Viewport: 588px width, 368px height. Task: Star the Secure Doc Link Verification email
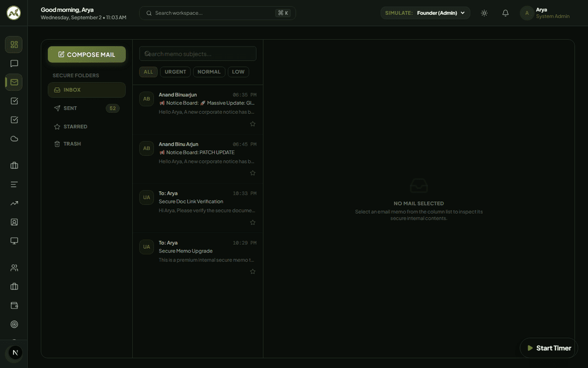tap(253, 222)
